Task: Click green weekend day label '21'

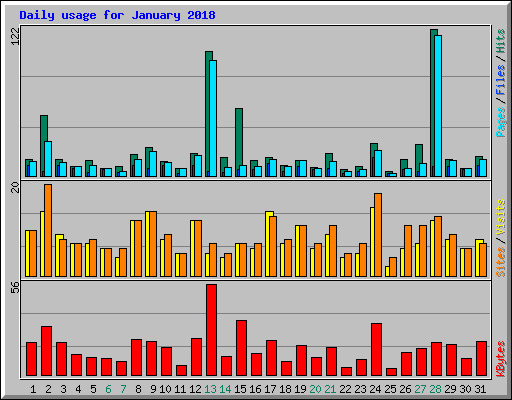Action: 330,389
